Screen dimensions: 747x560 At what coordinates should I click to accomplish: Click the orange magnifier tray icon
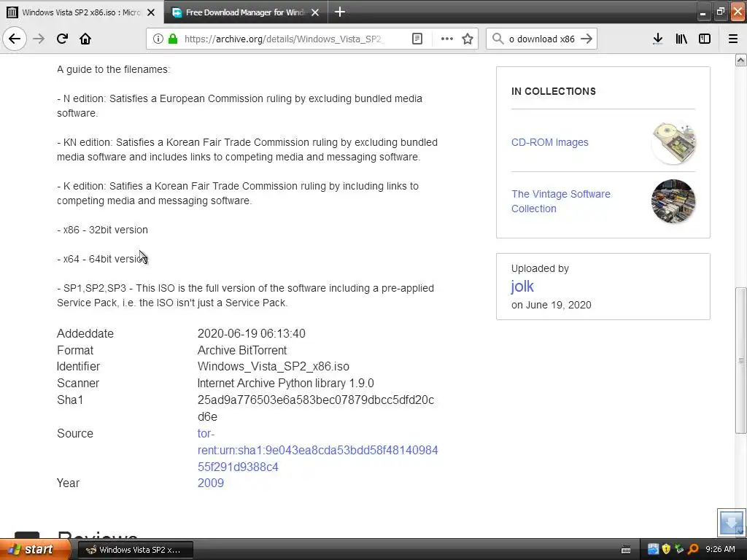click(x=693, y=549)
